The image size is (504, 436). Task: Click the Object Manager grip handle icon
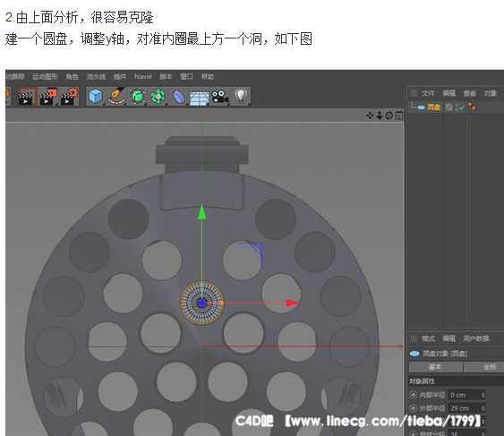click(414, 93)
